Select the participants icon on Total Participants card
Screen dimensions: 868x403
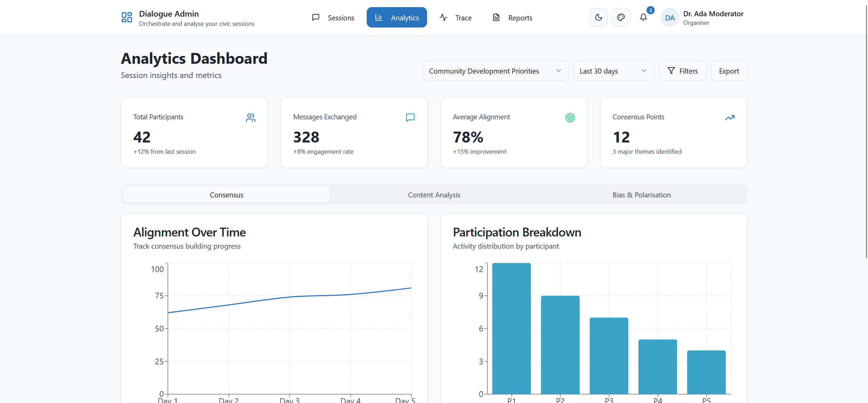pyautogui.click(x=250, y=118)
